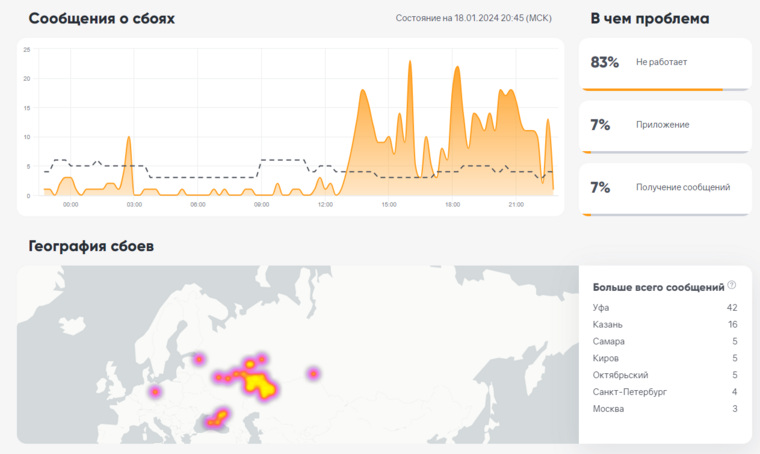Click the 03:00 peak on the chart
The height and width of the screenshot is (454, 760).
coord(129,138)
